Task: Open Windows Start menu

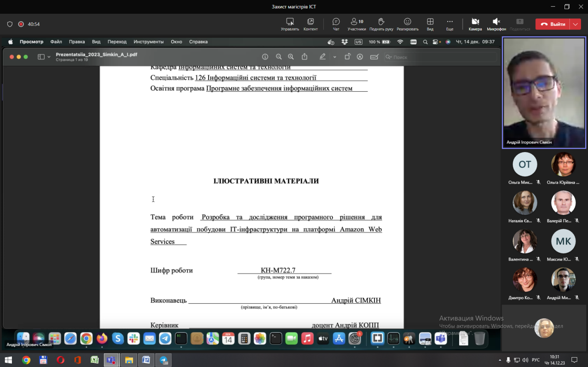Action: [8, 360]
